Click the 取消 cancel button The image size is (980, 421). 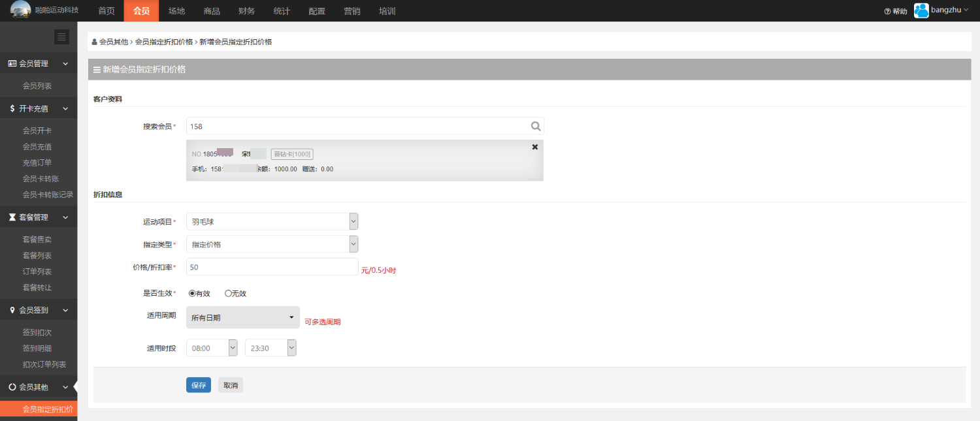click(231, 385)
